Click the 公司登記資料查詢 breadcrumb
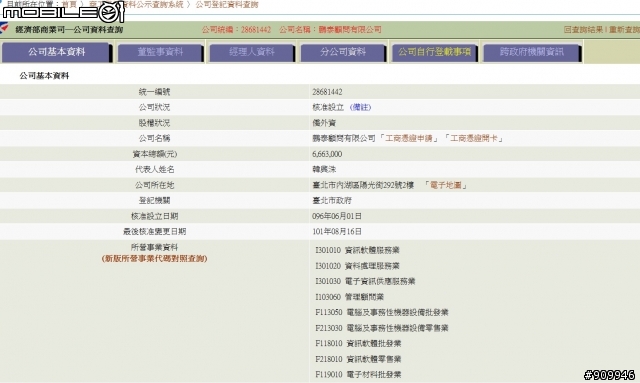640x383 pixels. coord(227,4)
